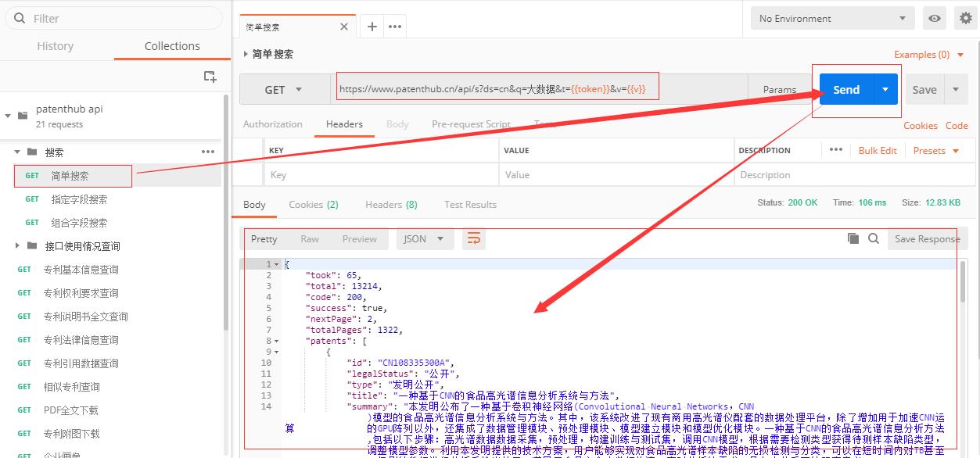Viewport: 980px width, 458px height.
Task: Open the JSON format dropdown
Action: pyautogui.click(x=423, y=239)
